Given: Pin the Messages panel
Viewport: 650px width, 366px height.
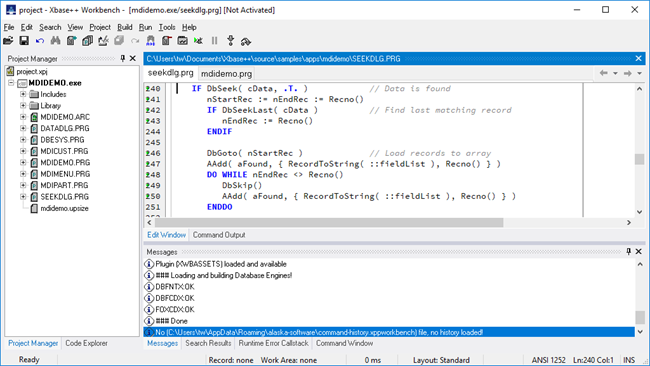Looking at the screenshot, I should 628,252.
